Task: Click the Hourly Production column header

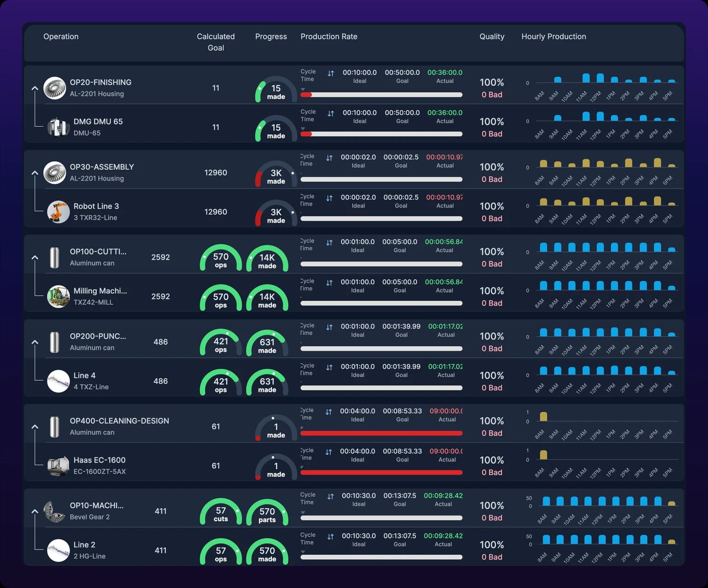Action: coord(554,36)
